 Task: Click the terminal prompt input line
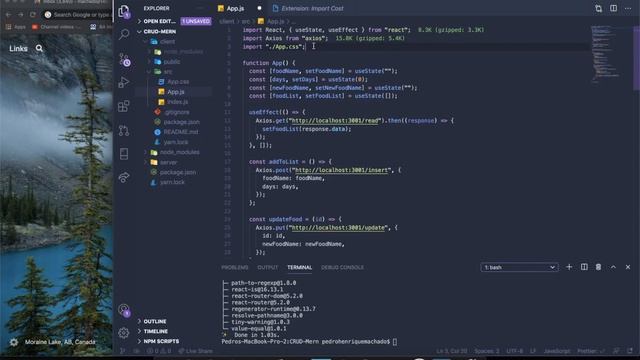(x=309, y=342)
